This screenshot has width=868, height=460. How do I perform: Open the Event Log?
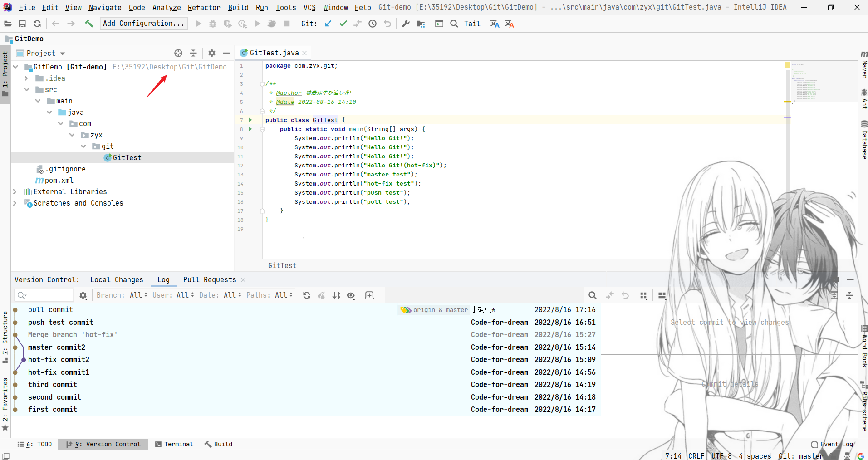[832, 444]
